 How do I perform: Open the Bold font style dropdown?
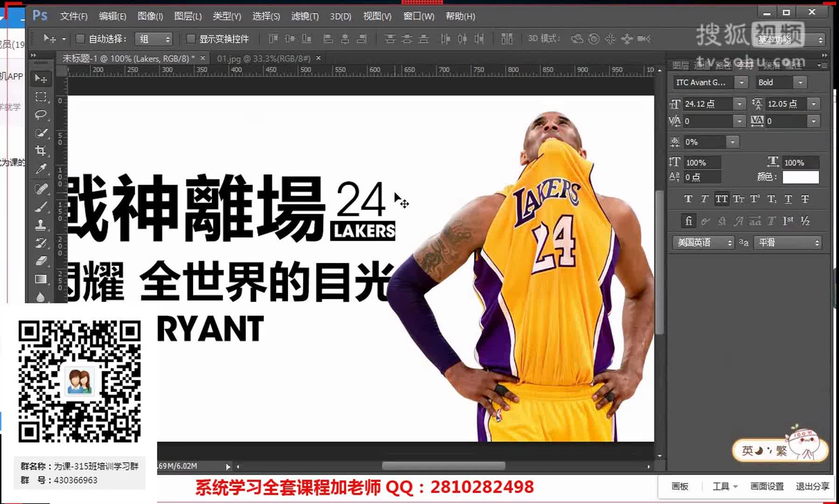(x=800, y=82)
